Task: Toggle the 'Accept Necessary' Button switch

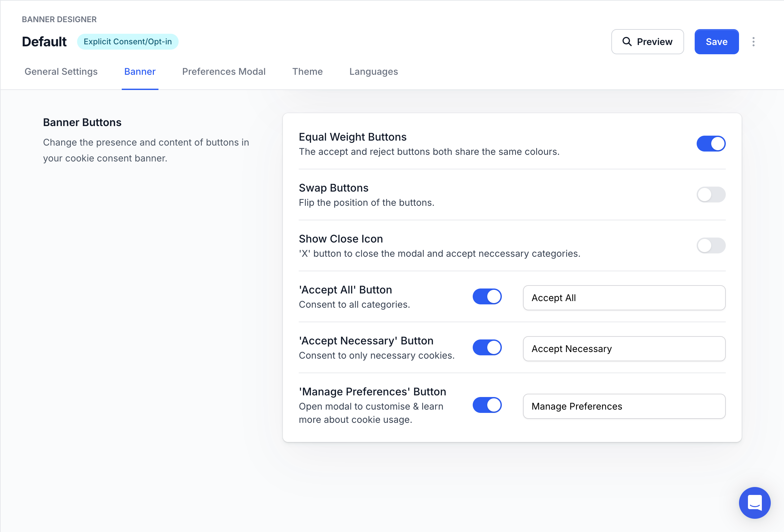Action: (x=487, y=347)
